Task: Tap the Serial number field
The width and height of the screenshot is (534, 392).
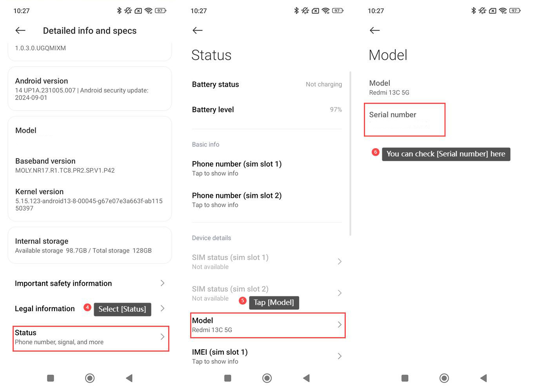Action: pos(404,120)
